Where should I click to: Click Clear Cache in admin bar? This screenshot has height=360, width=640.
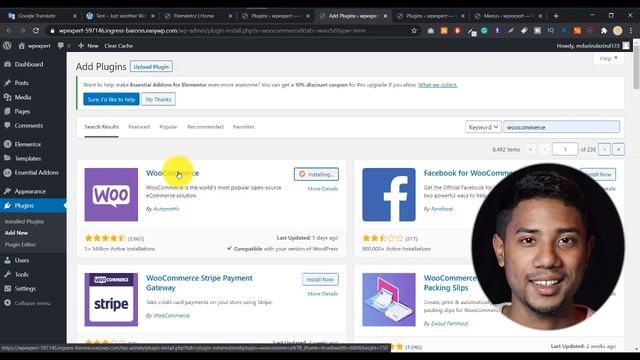[x=118, y=46]
